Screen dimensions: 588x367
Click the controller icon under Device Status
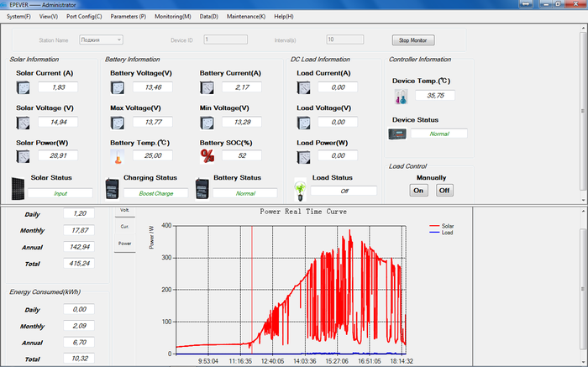coord(396,134)
